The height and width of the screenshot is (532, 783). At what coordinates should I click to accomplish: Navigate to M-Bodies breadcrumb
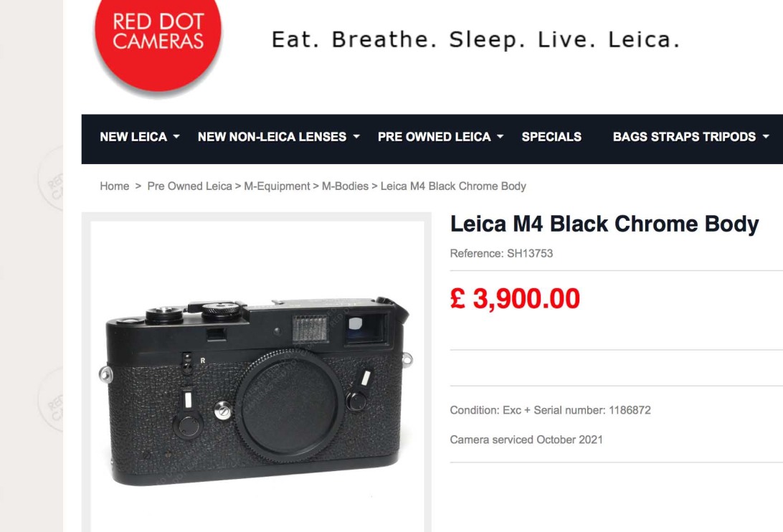[x=345, y=186]
